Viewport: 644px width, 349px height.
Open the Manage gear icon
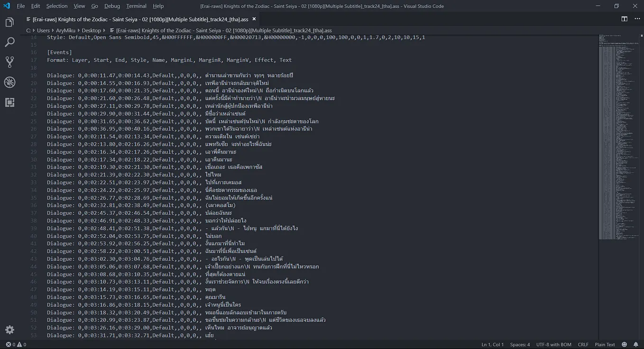pos(9,330)
